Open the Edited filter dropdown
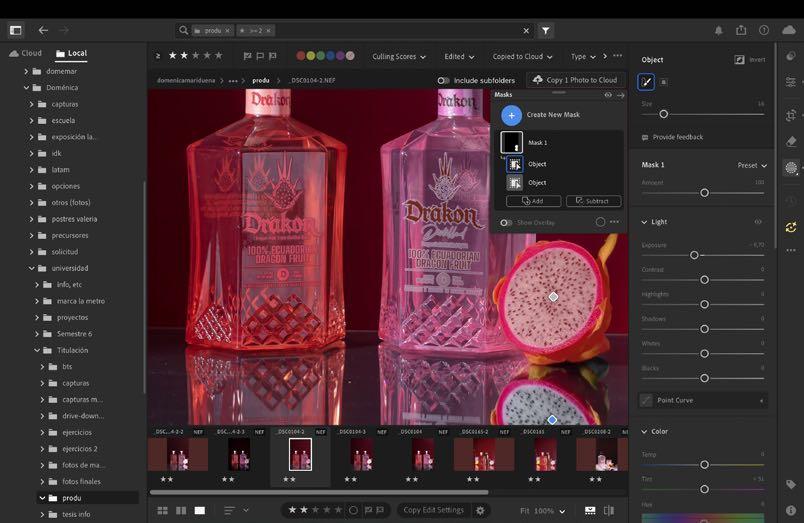The image size is (804, 523). (x=459, y=56)
